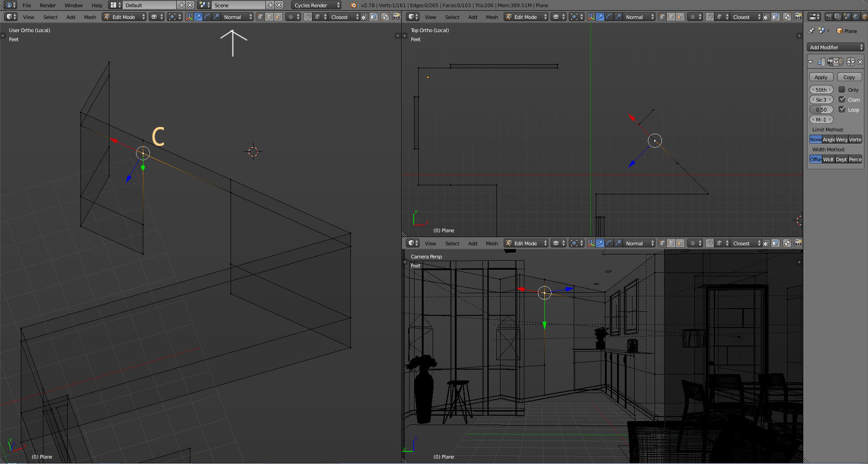This screenshot has height=464, width=868.
Task: Toggle snap magnet in top-right viewport
Action: tap(709, 17)
